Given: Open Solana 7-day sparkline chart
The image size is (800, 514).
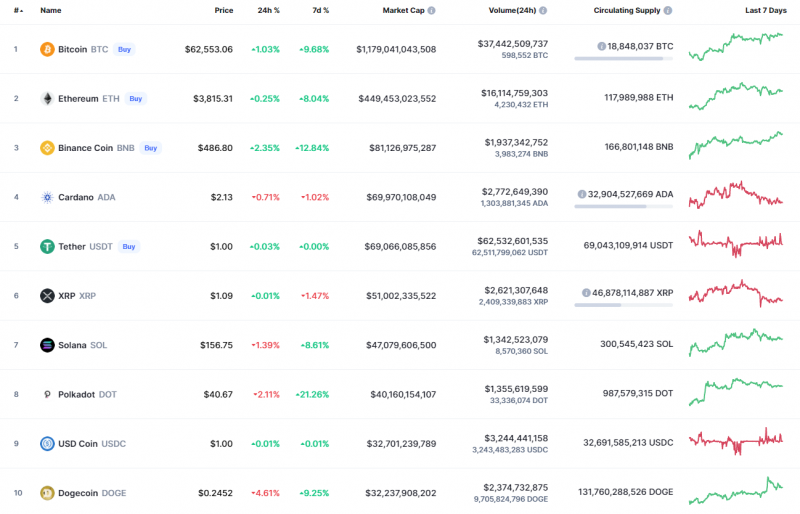Looking at the screenshot, I should (x=736, y=342).
